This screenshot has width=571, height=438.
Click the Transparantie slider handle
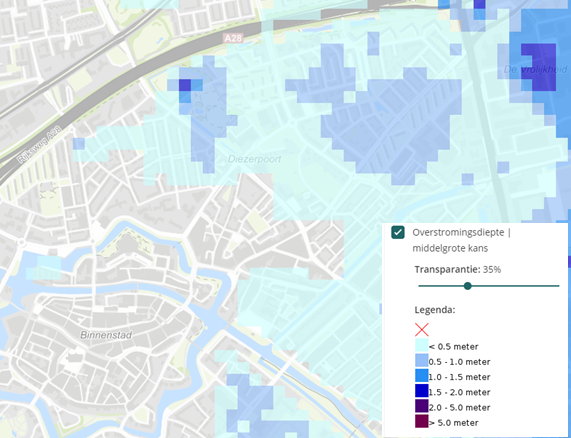tap(468, 286)
